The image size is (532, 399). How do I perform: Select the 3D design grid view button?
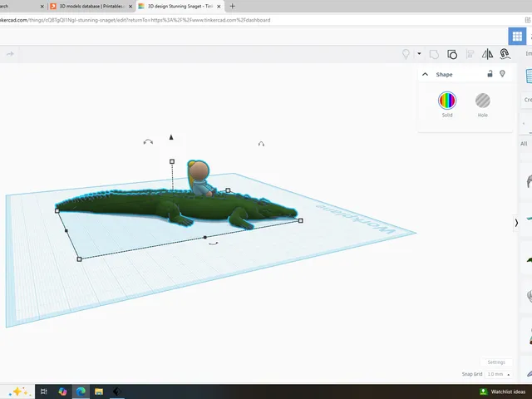pos(517,36)
